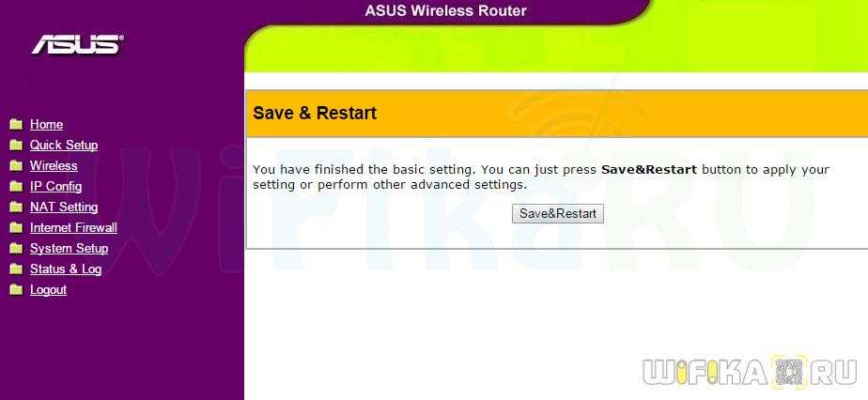Select the folder icon beside Wireless
The image size is (868, 400).
coord(16,166)
